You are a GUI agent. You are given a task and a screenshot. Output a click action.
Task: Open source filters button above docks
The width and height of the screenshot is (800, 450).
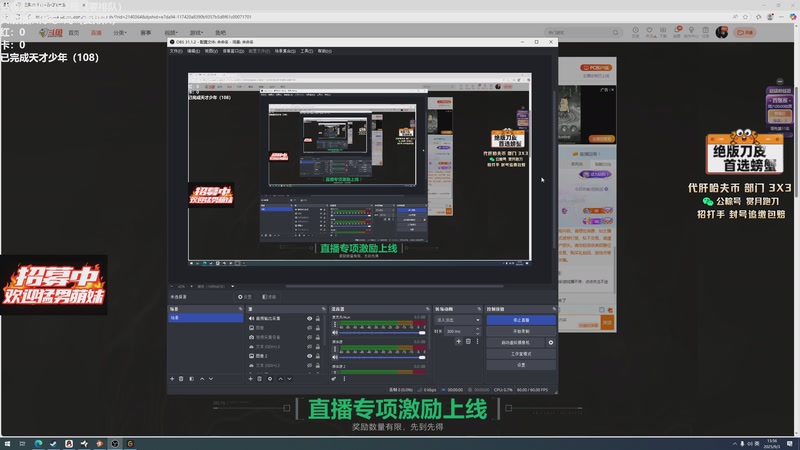coord(269,297)
